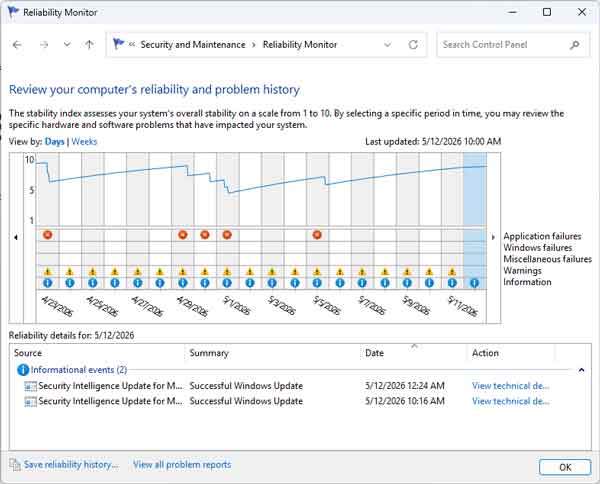Click the double-chevron before Security and Maintenance
Image resolution: width=600 pixels, height=484 pixels.
point(132,45)
